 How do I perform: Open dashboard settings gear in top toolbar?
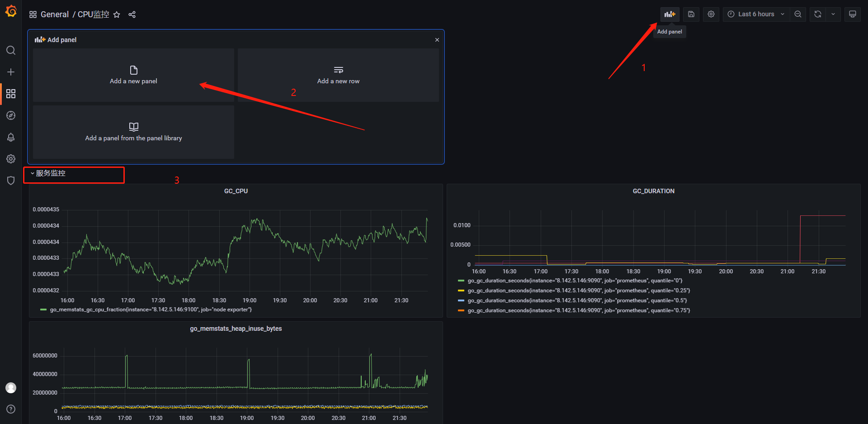click(711, 14)
